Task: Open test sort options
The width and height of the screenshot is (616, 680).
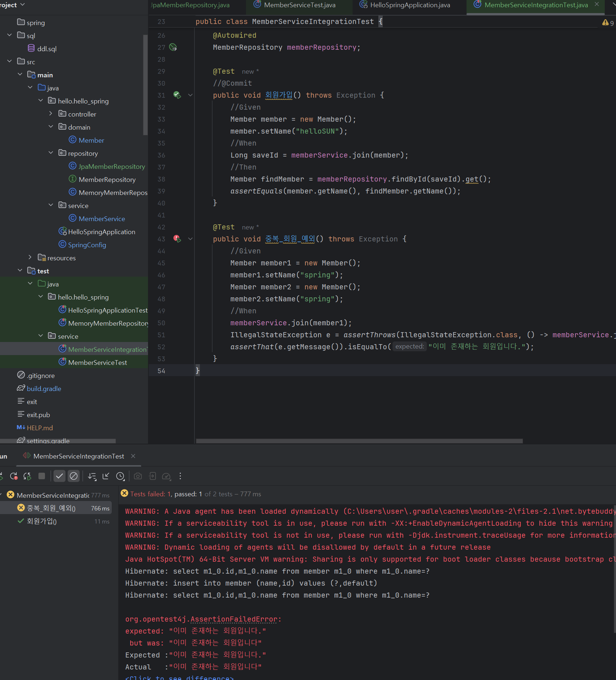Action: pos(92,476)
